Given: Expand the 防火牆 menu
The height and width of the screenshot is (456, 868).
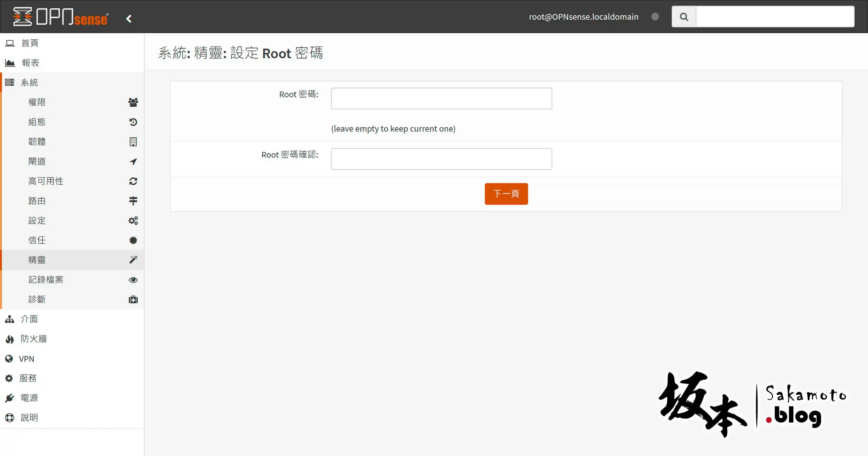Looking at the screenshot, I should [x=33, y=339].
